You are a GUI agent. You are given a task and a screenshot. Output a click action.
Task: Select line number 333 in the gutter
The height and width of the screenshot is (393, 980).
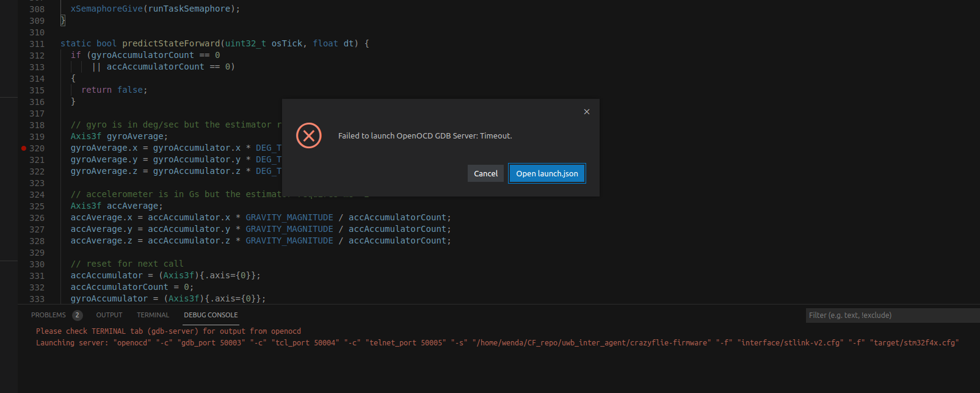click(x=37, y=299)
